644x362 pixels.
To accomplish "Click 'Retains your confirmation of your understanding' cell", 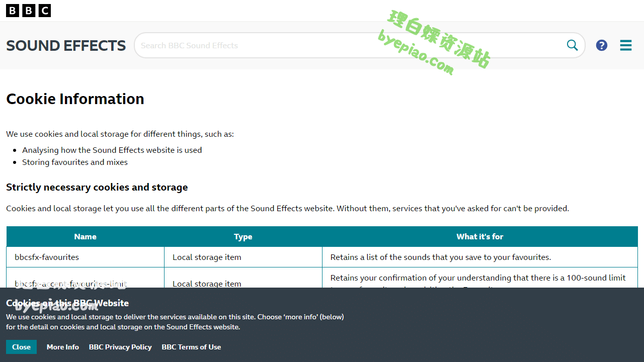I will click(480, 278).
